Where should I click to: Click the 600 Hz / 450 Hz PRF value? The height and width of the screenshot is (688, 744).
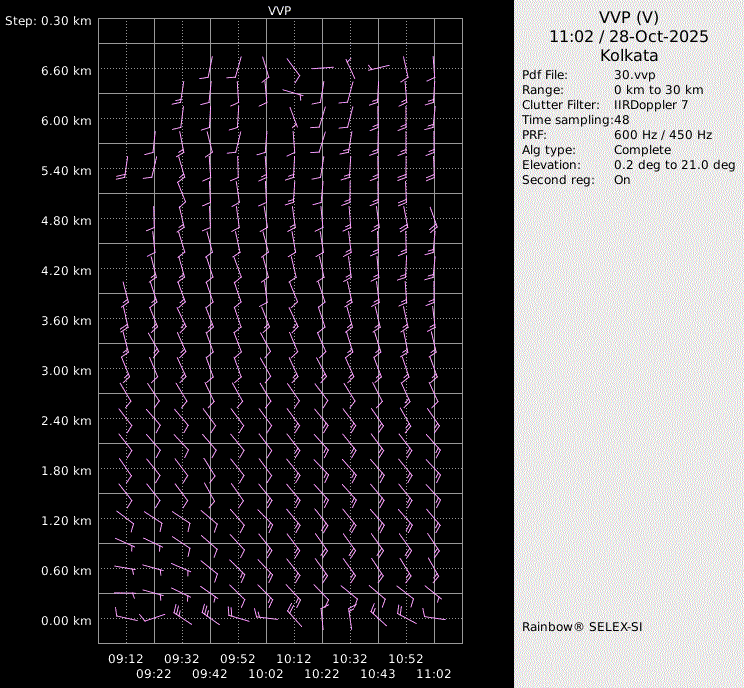663,135
